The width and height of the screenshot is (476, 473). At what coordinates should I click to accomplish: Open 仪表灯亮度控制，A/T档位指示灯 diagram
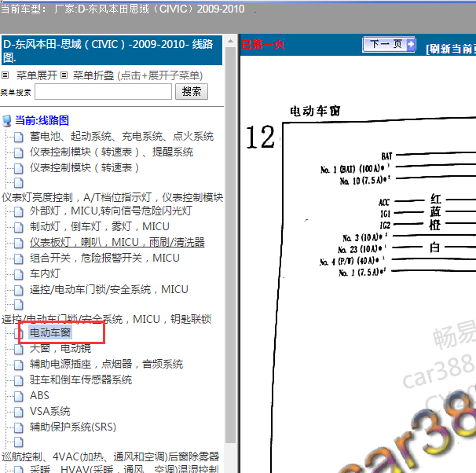pos(112,198)
